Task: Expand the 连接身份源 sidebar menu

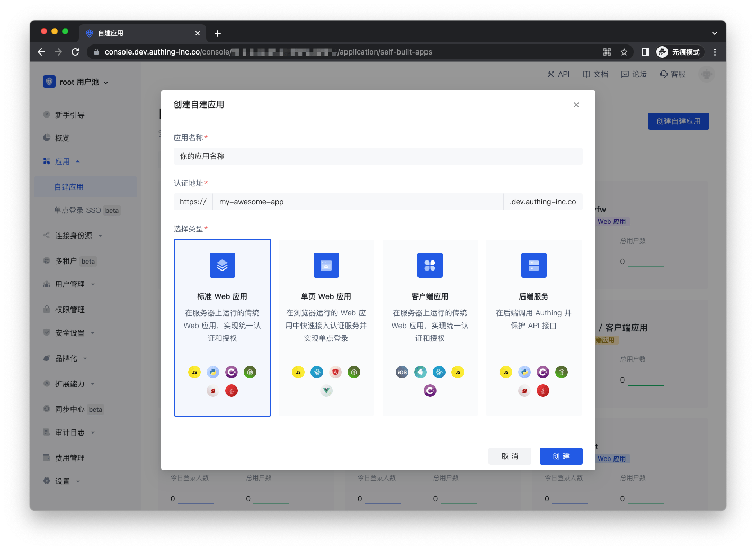Action: click(x=73, y=236)
